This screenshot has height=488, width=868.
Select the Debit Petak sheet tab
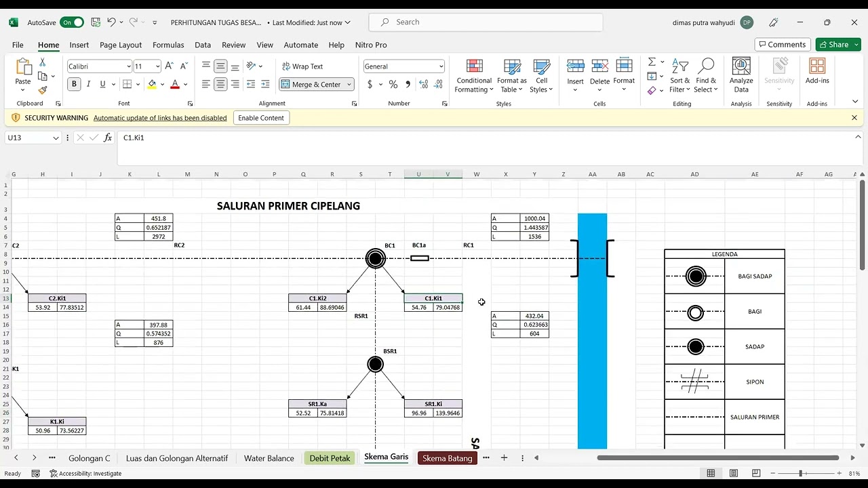pos(330,458)
